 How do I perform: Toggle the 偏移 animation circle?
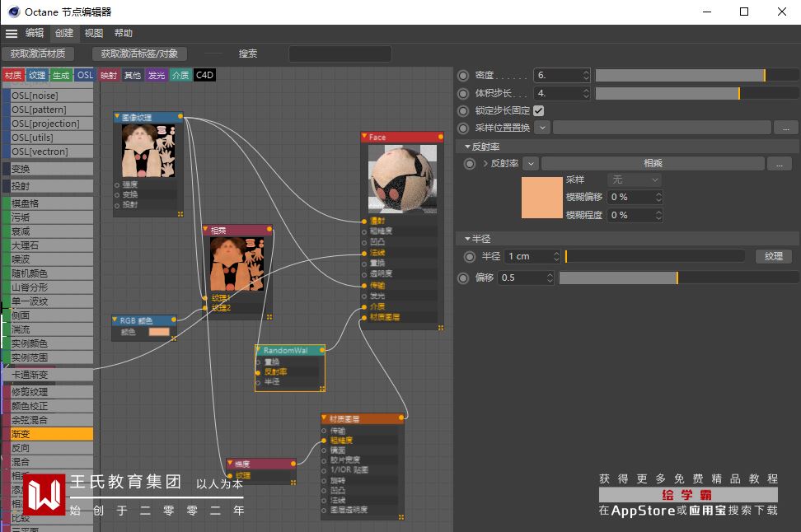click(x=463, y=278)
